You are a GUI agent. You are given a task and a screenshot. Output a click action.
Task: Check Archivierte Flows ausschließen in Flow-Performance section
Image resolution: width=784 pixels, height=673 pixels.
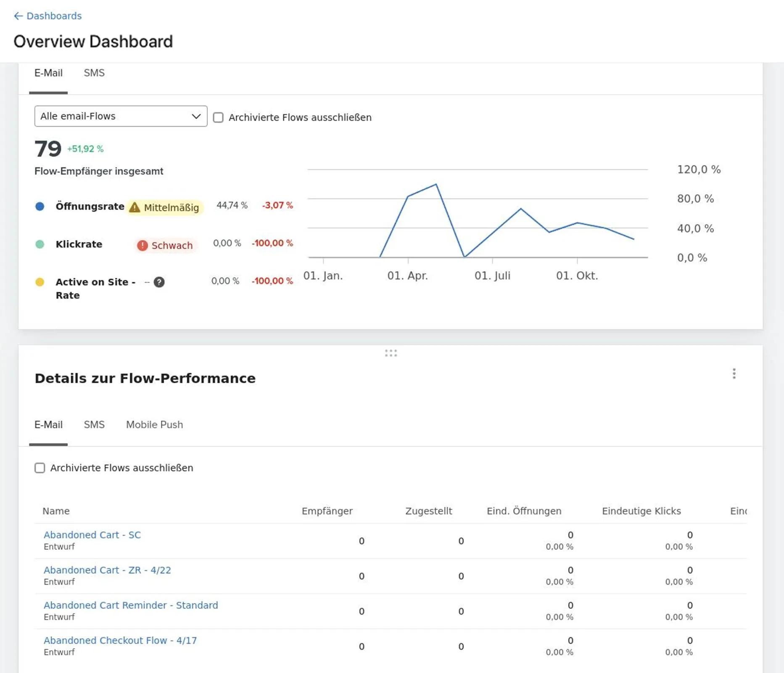40,468
